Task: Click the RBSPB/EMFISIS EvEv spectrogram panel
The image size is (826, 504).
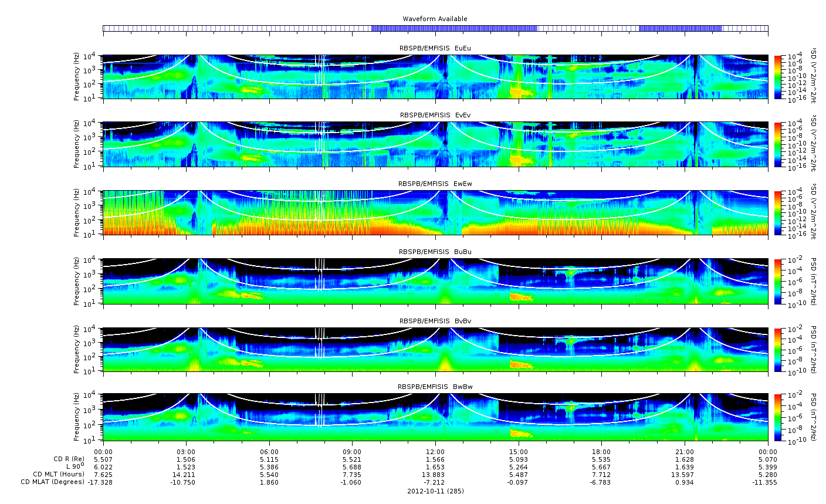Action: [x=435, y=144]
